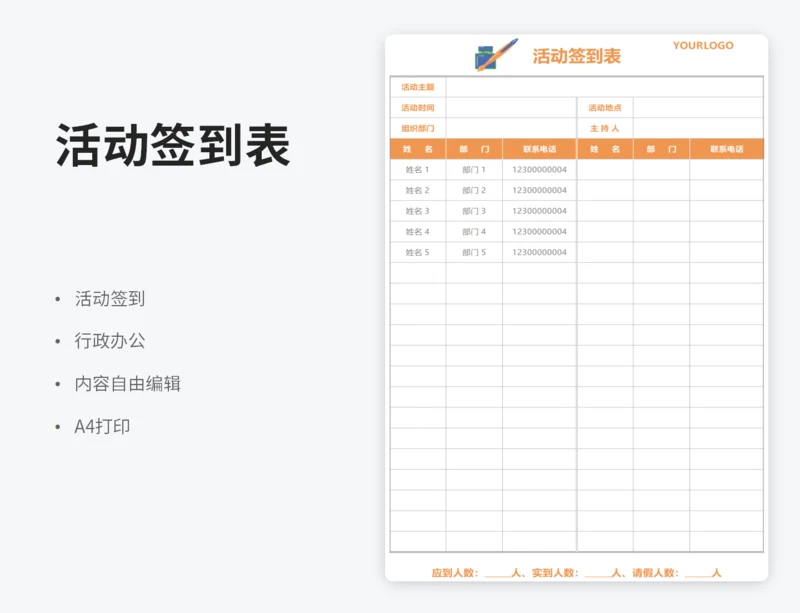Click the phone number in 姓名 3 row
Image resolution: width=800 pixels, height=613 pixels.
[539, 211]
